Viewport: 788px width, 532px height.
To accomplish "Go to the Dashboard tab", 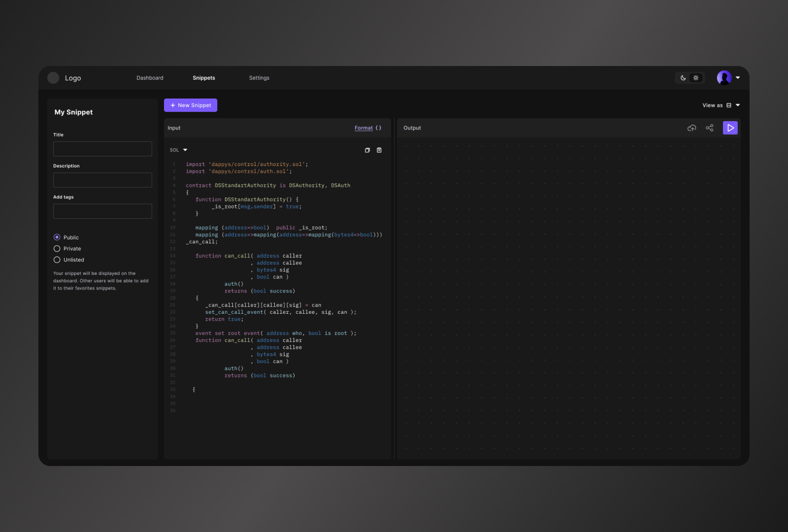I will [x=150, y=77].
